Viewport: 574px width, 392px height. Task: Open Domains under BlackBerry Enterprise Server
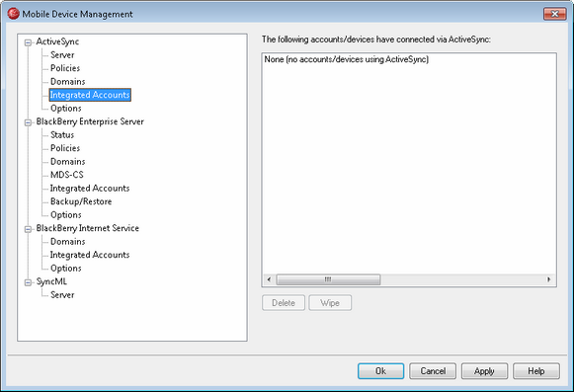point(68,161)
